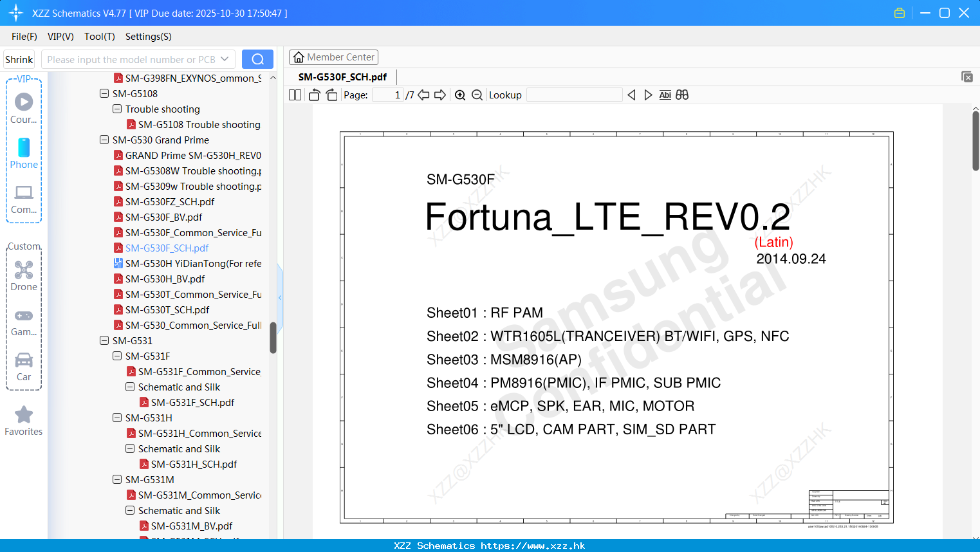Collapse Schematic and Silk under SM-G531F
The height and width of the screenshot is (552, 980).
tap(130, 387)
